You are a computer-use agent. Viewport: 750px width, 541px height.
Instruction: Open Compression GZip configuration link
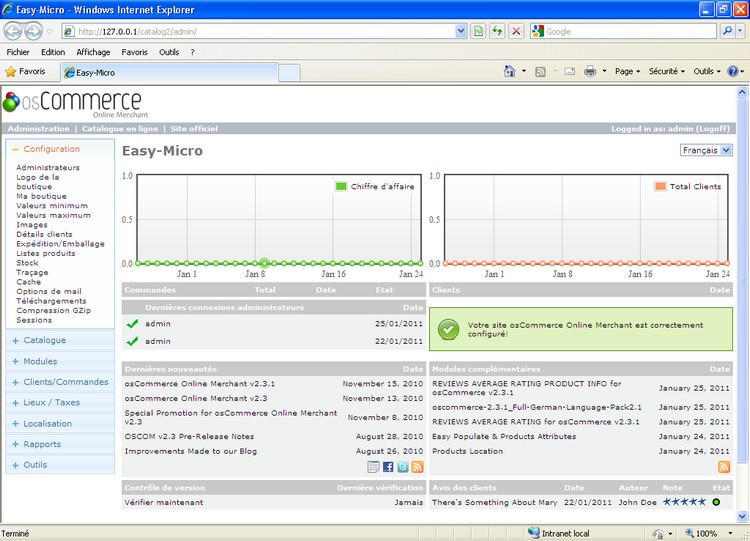pos(54,310)
